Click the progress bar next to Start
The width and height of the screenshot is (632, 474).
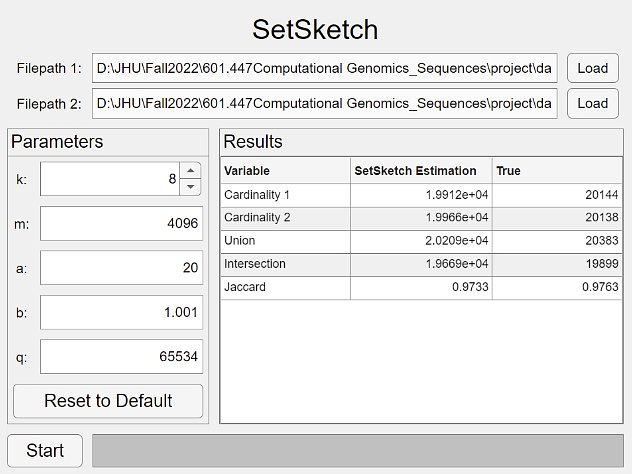click(x=357, y=450)
